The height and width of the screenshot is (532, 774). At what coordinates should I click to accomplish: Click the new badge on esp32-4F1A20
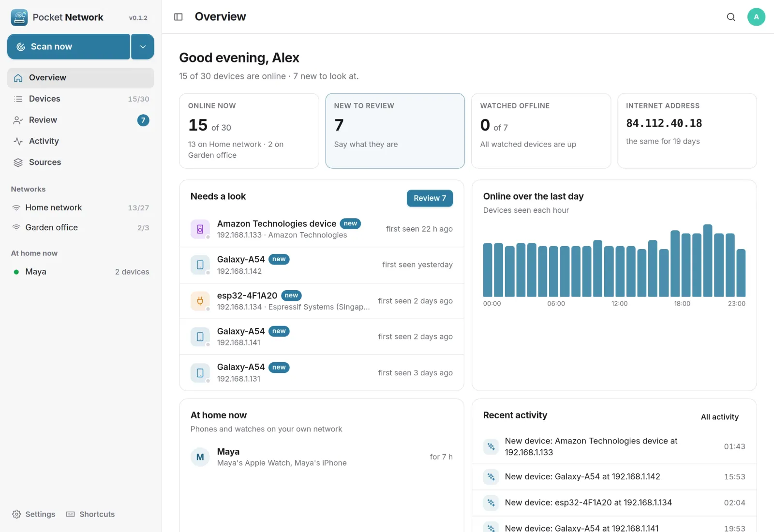tap(291, 296)
